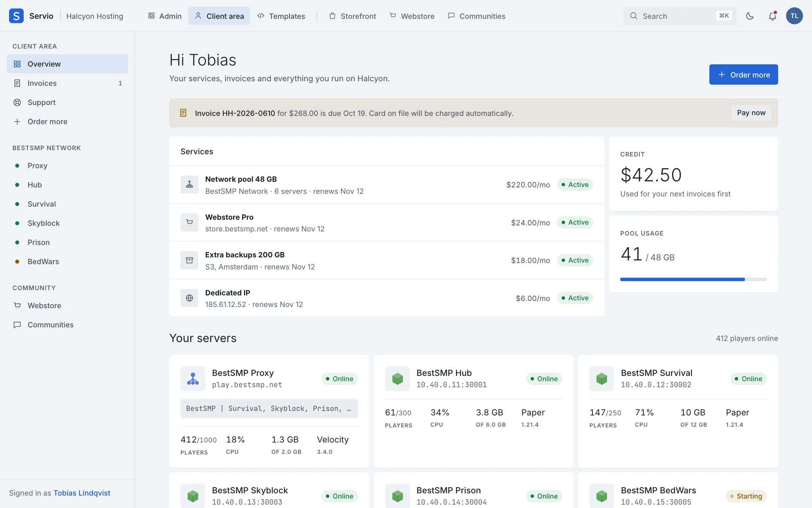Click the $42.50 credit amount
This screenshot has height=508, width=812.
click(x=651, y=175)
